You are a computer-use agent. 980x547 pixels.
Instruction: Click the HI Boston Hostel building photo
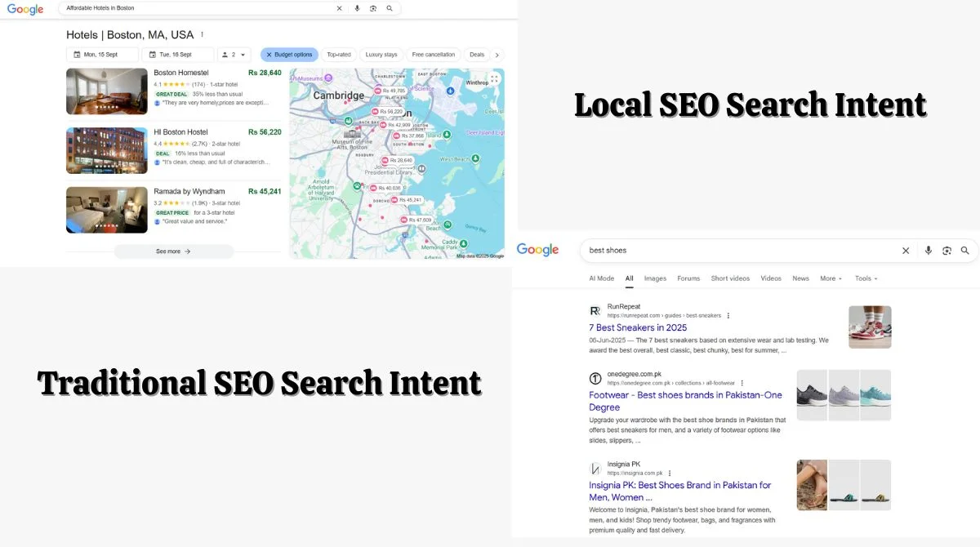(107, 151)
